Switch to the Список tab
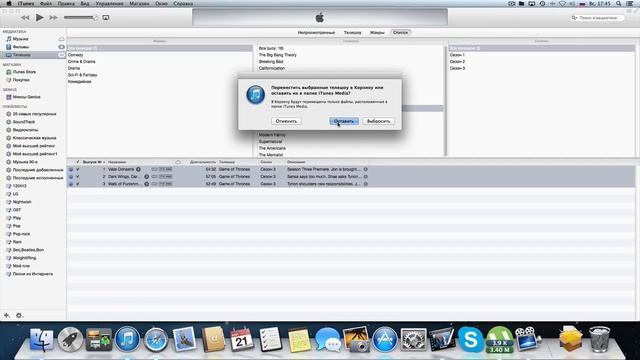 400,32
